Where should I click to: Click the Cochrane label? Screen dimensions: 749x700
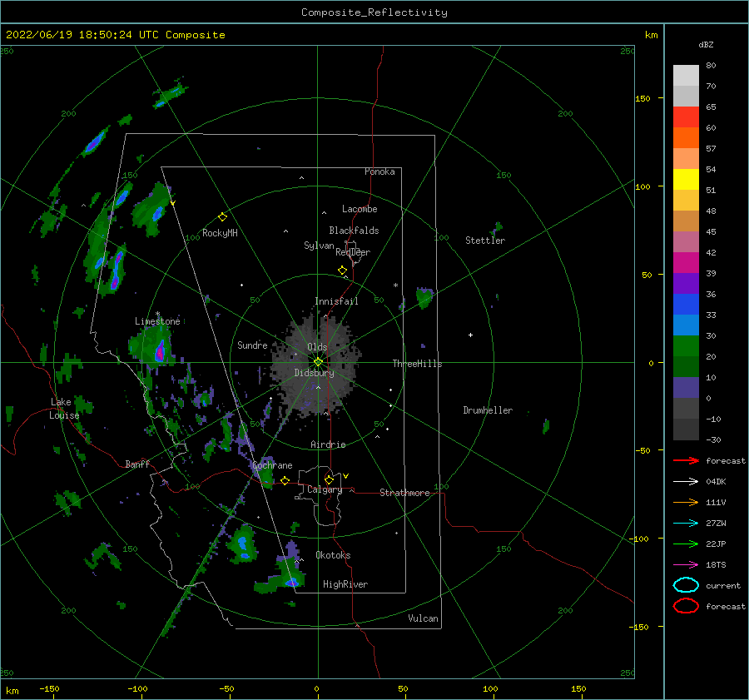pyautogui.click(x=272, y=465)
